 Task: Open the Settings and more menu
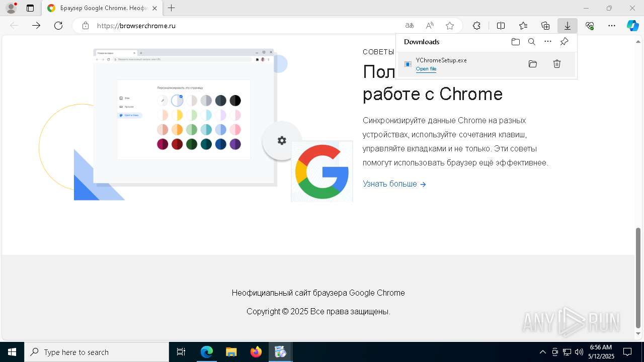pos(612,26)
